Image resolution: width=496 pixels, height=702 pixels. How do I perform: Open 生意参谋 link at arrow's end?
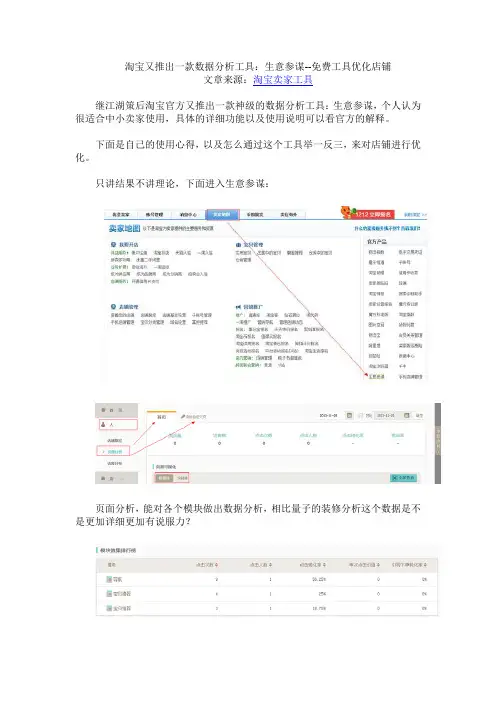click(376, 377)
